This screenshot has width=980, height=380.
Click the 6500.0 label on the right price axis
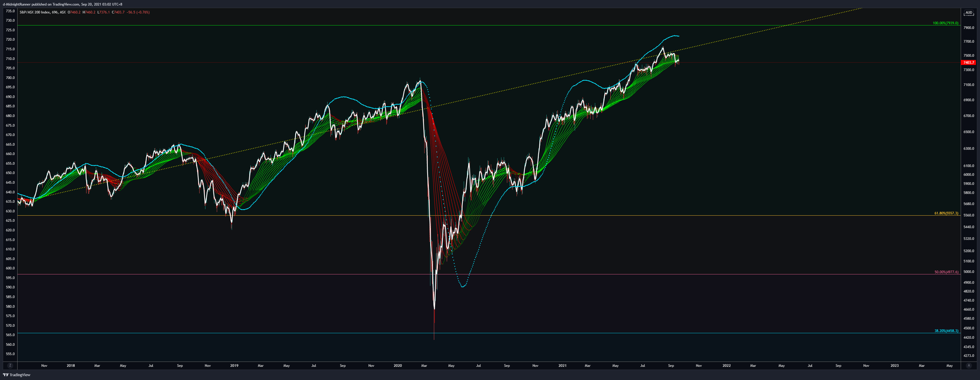(969, 132)
